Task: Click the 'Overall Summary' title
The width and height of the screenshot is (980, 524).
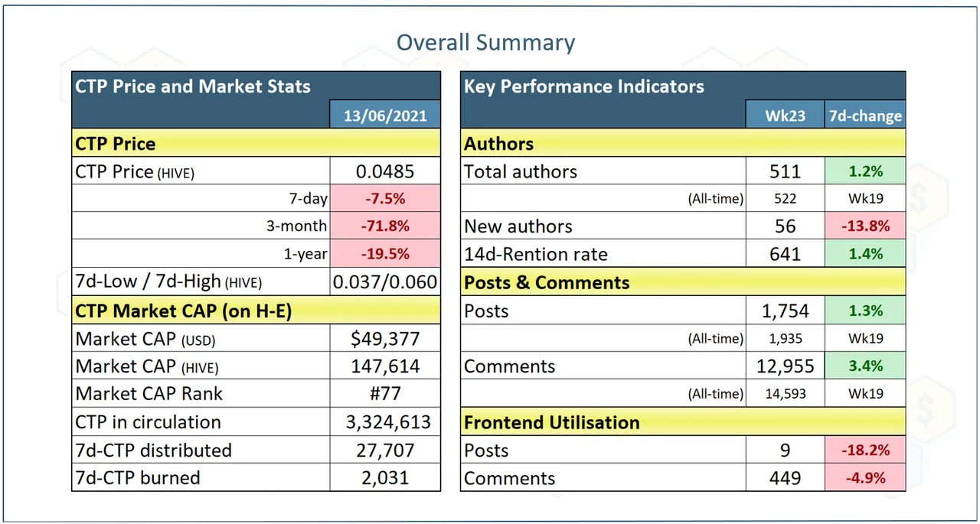Action: coord(485,42)
